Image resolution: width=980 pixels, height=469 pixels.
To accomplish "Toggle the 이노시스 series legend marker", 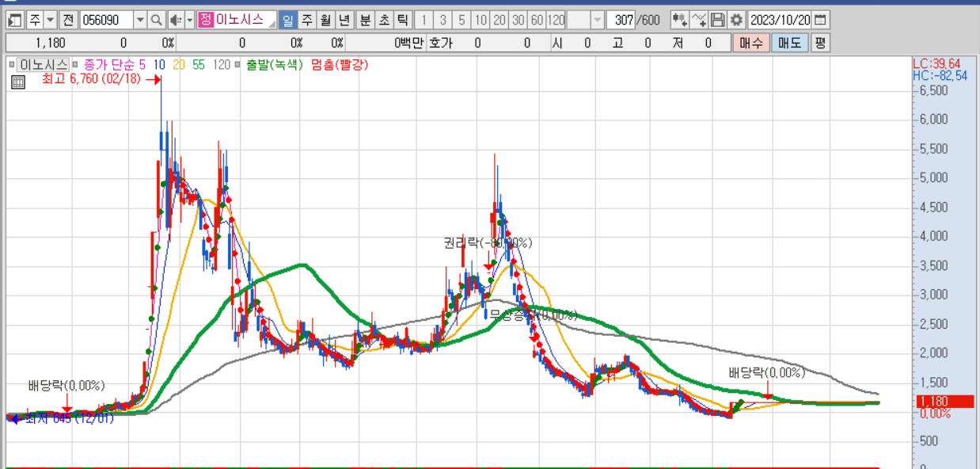I will 12,65.
